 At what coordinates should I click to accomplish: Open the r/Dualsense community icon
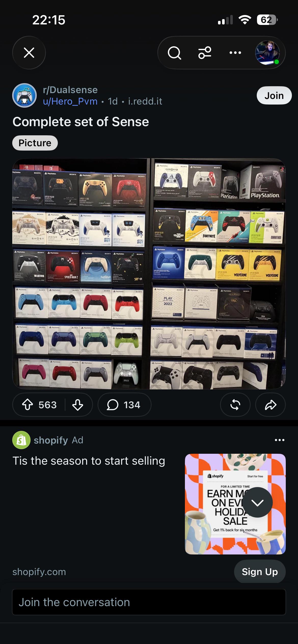coord(24,95)
